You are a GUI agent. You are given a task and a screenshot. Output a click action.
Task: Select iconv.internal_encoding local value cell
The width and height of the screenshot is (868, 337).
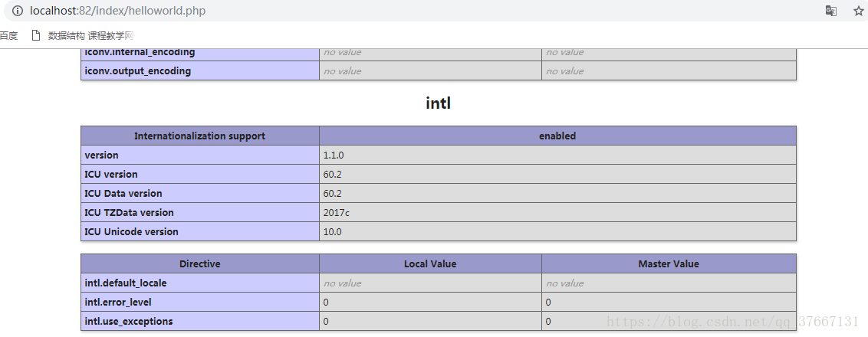coord(430,54)
